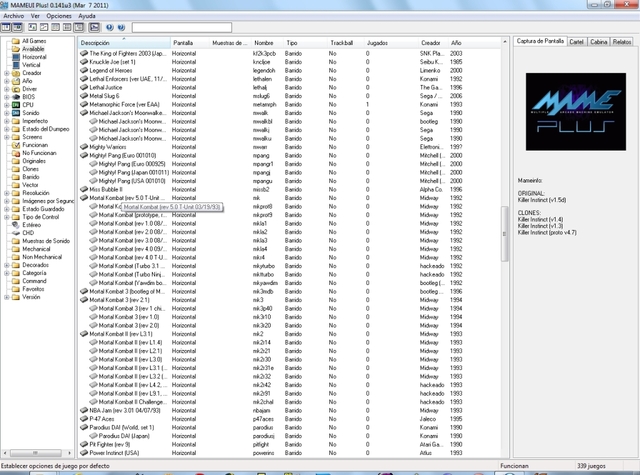Switch to the Cabina tab
The image size is (640, 475).
coord(598,42)
